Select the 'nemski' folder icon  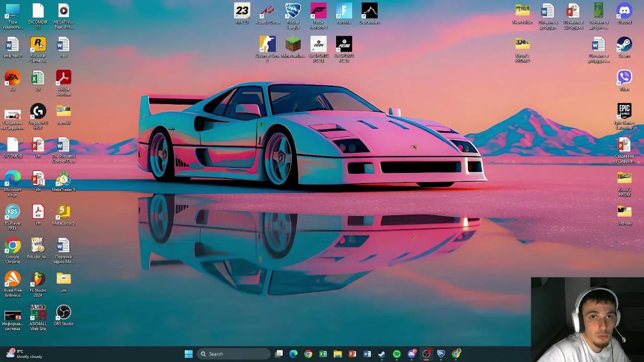pos(63,114)
